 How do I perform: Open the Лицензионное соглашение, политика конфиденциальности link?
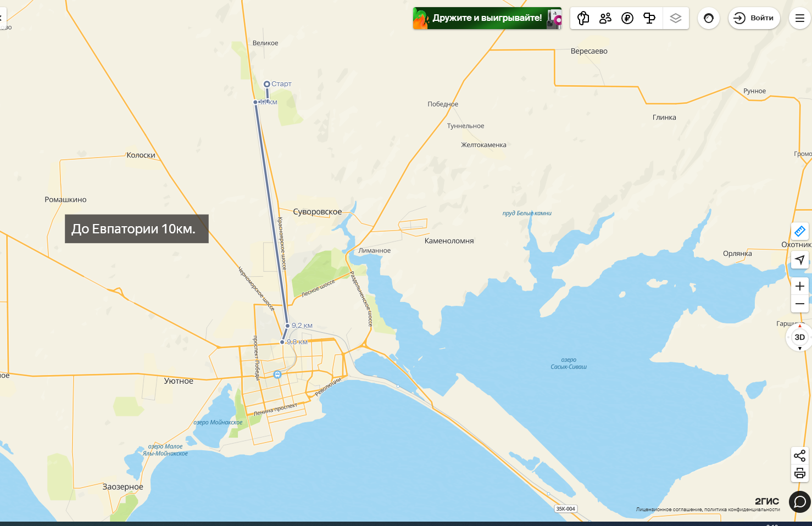708,510
